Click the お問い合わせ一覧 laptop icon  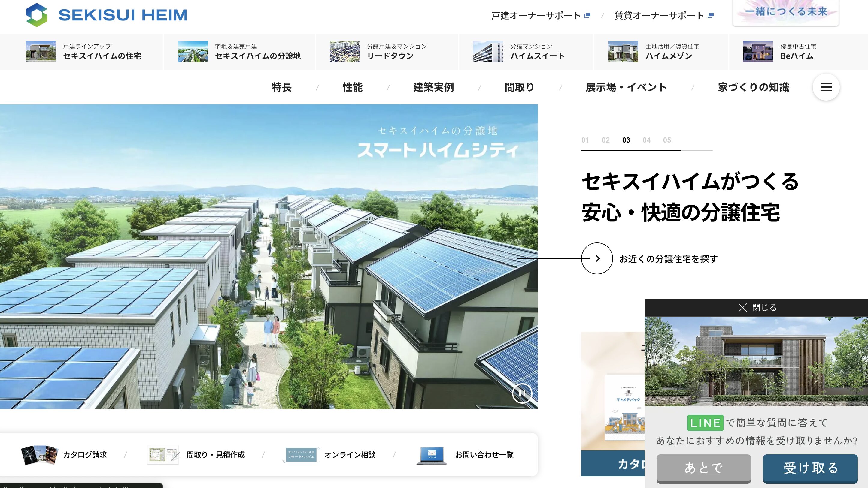pos(432,455)
